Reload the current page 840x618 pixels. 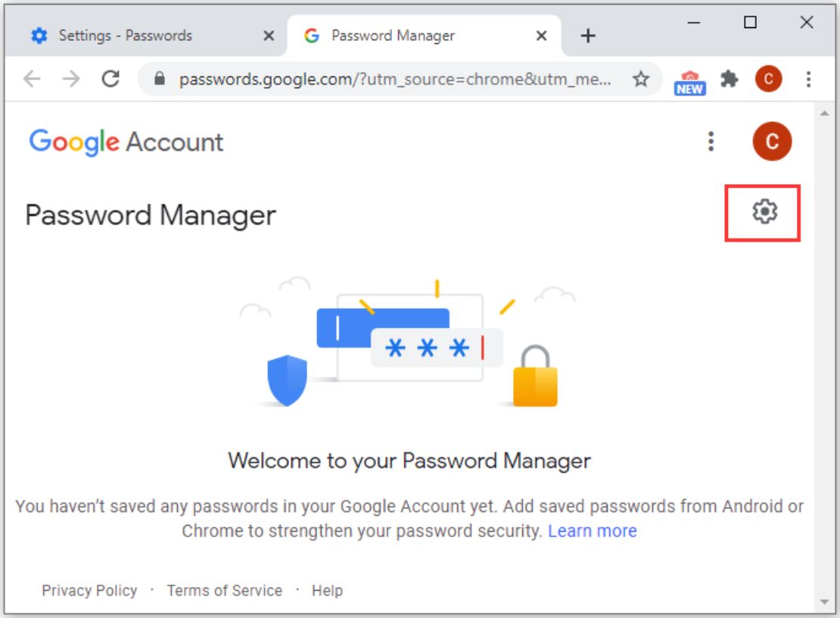pos(110,79)
